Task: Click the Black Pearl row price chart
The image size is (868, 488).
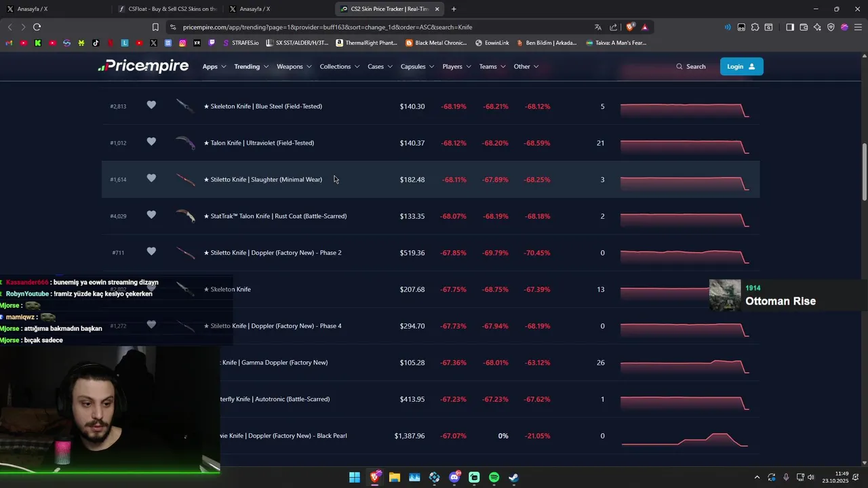Action: coord(685,439)
